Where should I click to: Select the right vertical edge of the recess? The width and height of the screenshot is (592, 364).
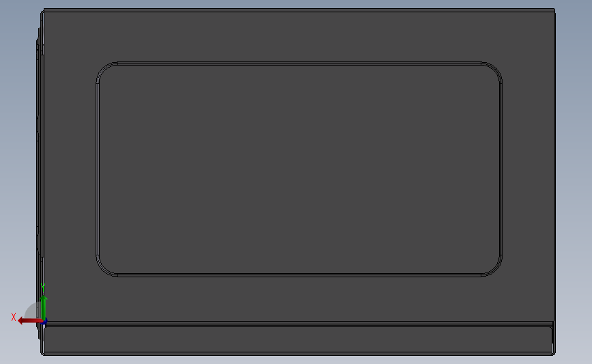pos(501,169)
